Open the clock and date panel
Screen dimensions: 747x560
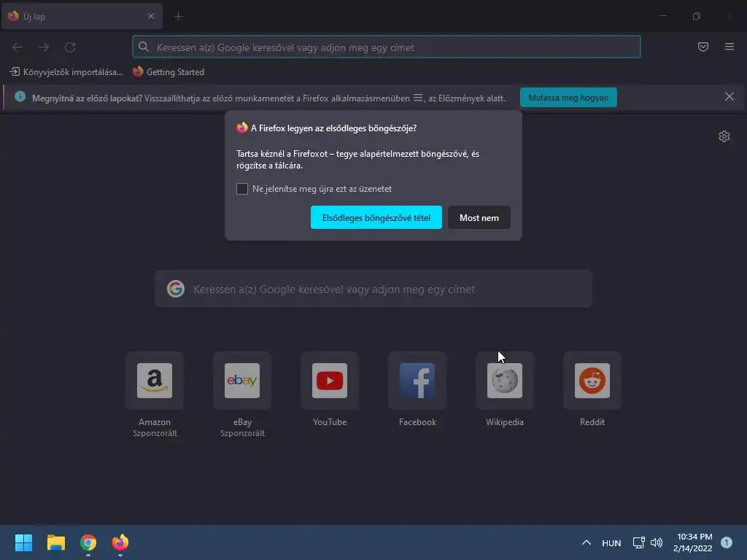(693, 542)
